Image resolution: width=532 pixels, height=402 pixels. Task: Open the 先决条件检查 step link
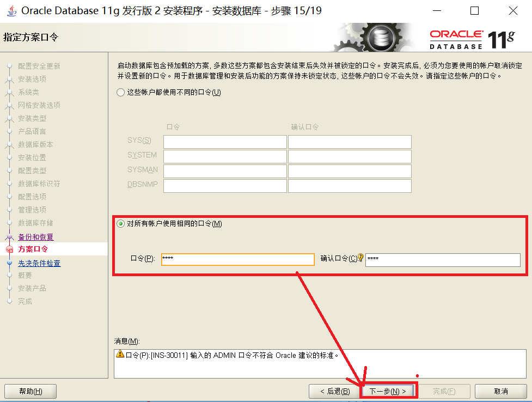39,263
